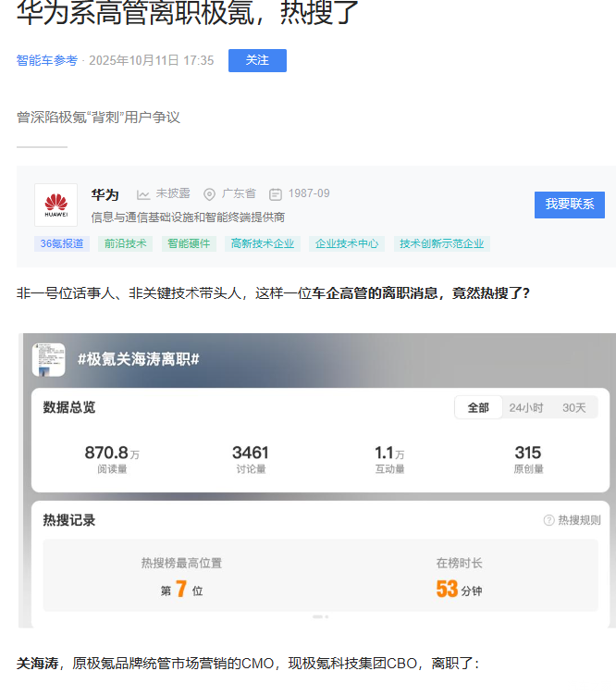Click the 信息与通信基础设施和智能终端提供商 description
616x696 pixels.
click(x=188, y=217)
